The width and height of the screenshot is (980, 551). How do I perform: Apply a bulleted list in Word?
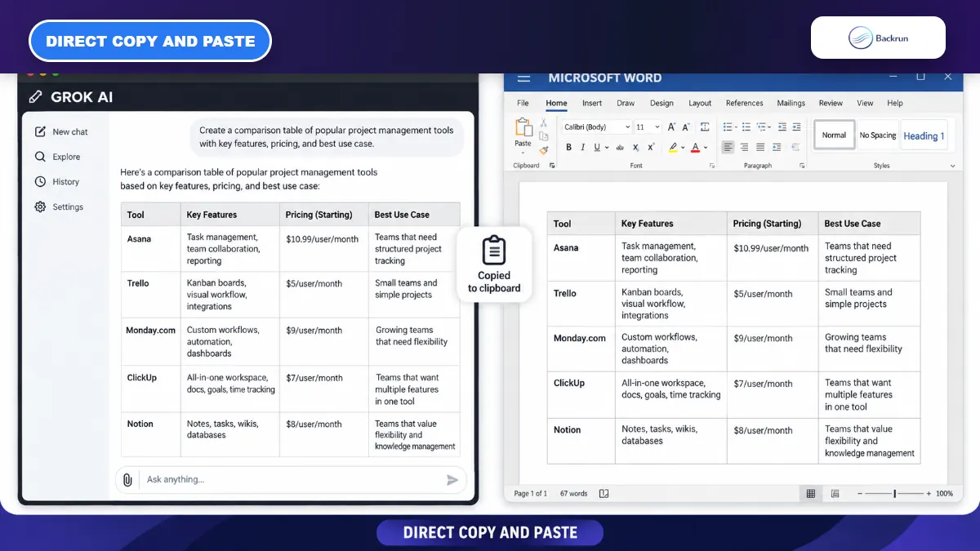click(x=728, y=127)
